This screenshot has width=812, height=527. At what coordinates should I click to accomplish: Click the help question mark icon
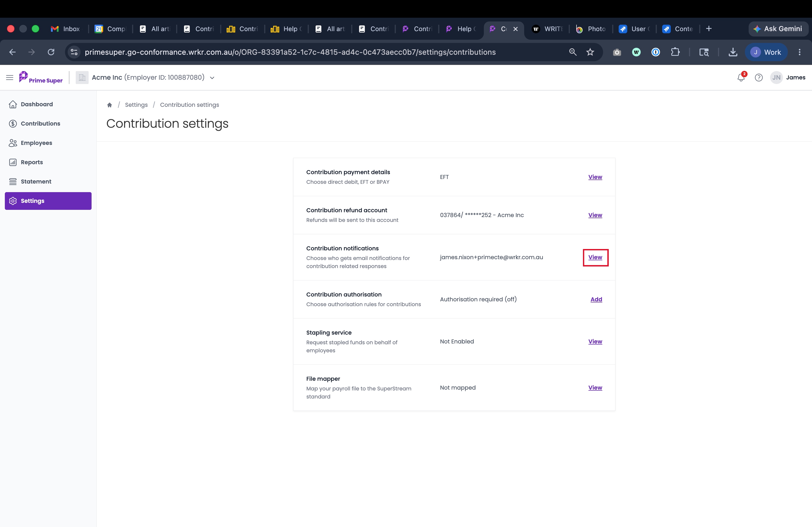[759, 78]
